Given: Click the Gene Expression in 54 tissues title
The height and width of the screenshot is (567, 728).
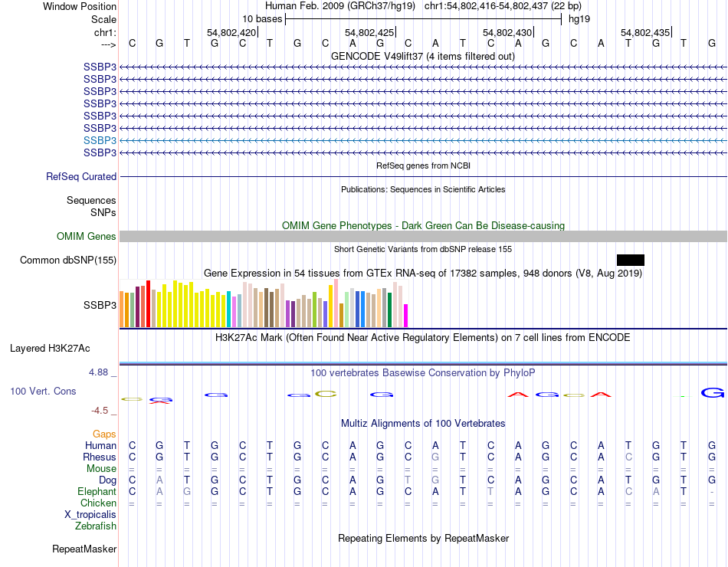Looking at the screenshot, I should pos(423,273).
